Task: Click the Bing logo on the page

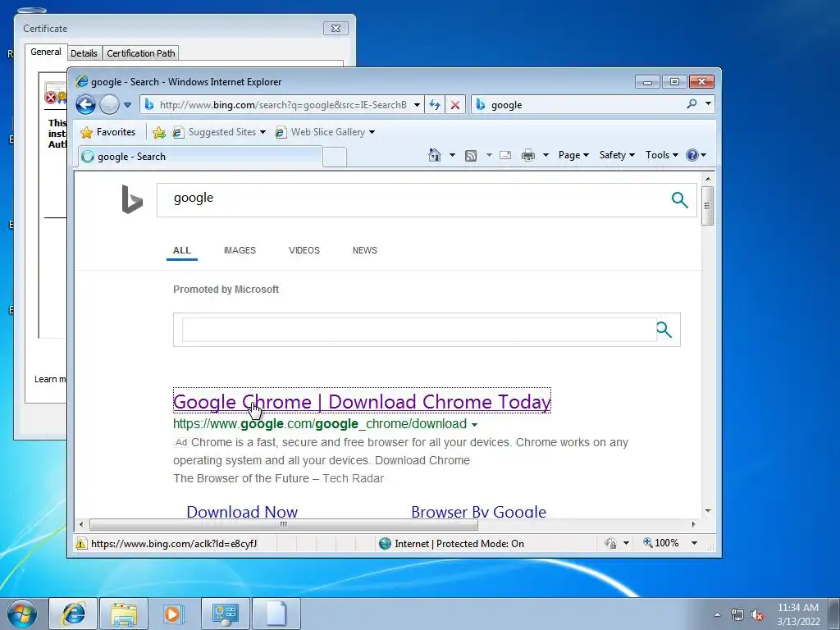Action: point(132,199)
